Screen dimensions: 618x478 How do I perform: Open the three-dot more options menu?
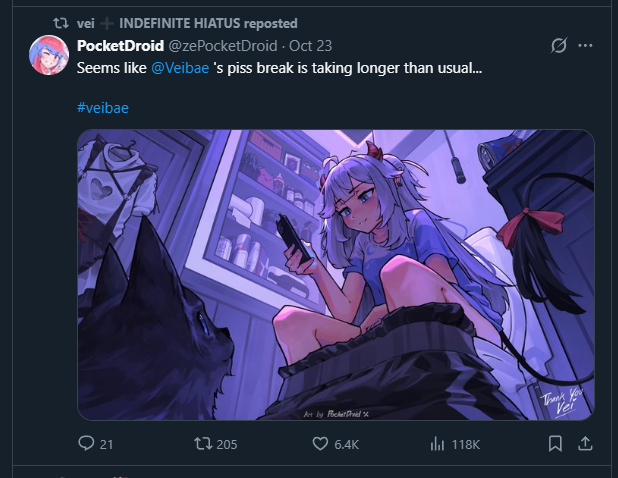click(x=585, y=45)
